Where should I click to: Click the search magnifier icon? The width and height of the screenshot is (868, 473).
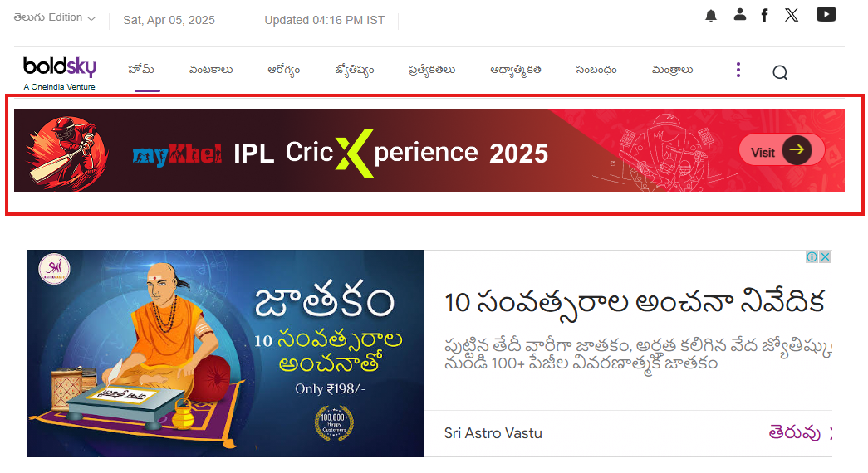coord(780,72)
